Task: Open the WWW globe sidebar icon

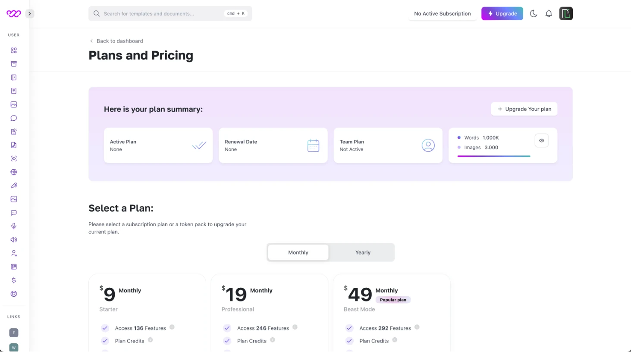Action: coord(14,172)
